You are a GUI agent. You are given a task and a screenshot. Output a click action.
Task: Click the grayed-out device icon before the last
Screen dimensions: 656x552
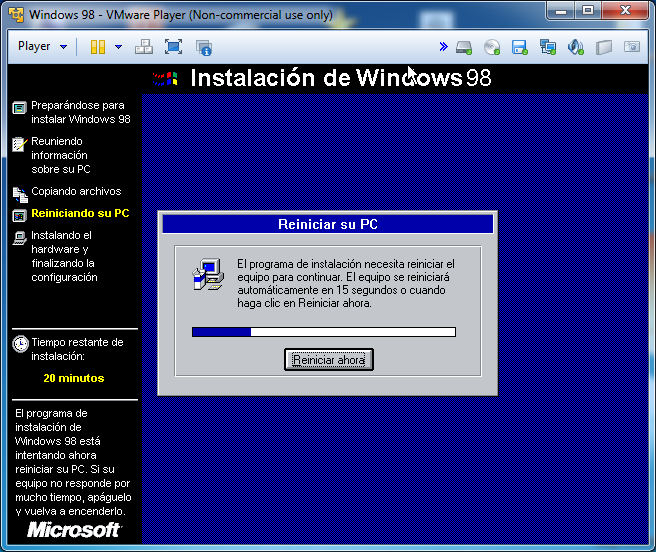pyautogui.click(x=603, y=47)
